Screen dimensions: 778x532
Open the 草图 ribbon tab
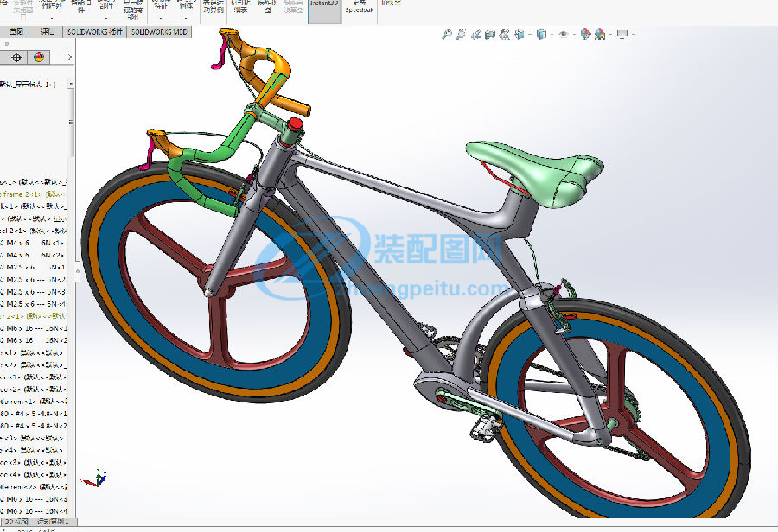tap(16, 32)
